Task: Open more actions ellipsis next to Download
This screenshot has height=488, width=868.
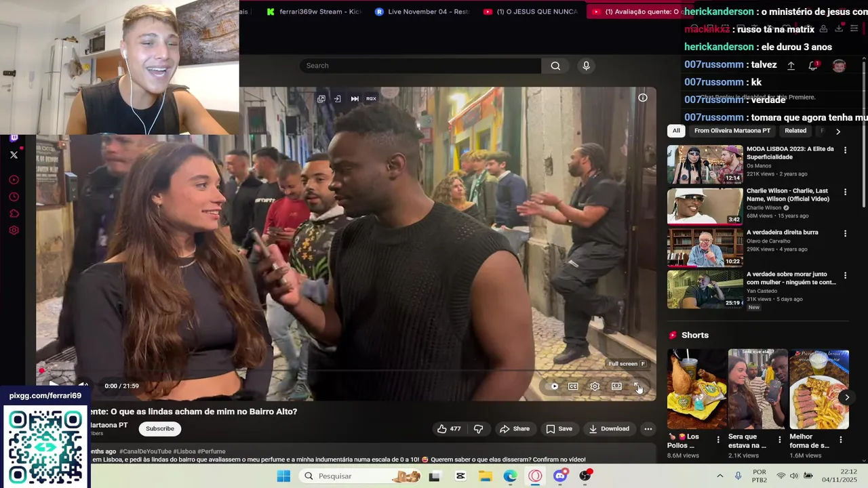Action: pos(648,428)
